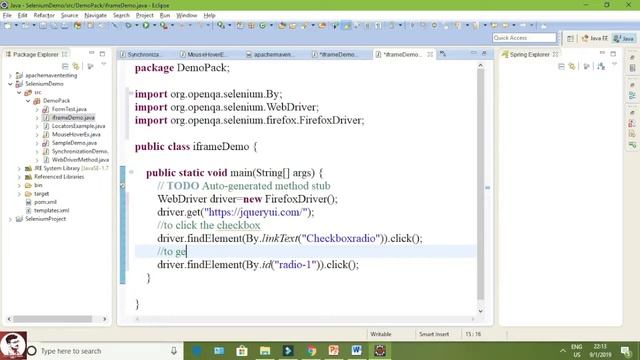
Task: Click the editor vertical scrollbar
Action: (x=480, y=184)
